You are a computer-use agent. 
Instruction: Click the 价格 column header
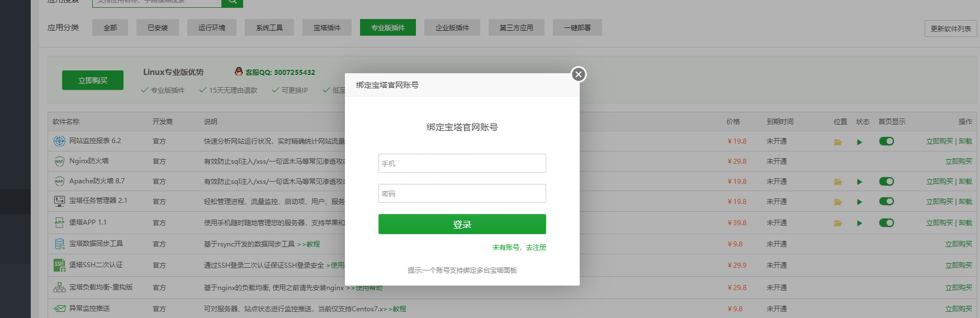click(733, 121)
